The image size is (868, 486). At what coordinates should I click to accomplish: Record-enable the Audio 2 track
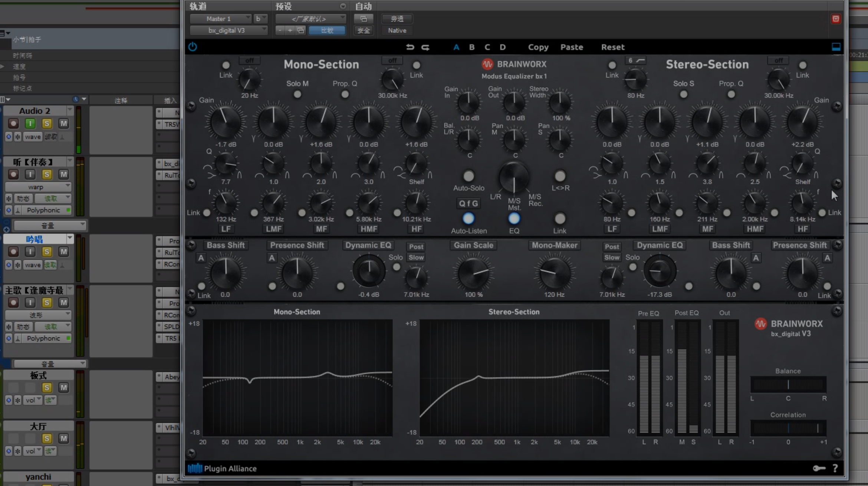[13, 123]
